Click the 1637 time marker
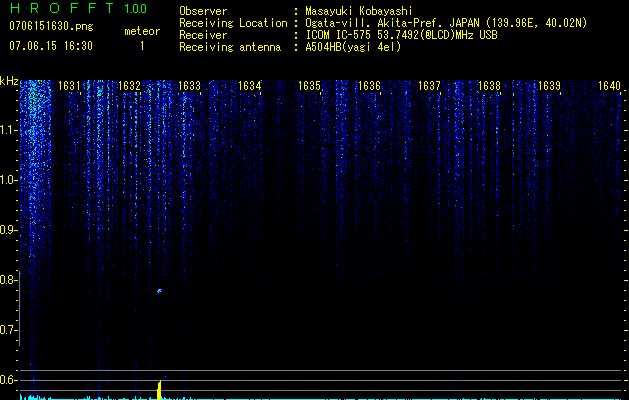The width and height of the screenshot is (629, 400). [429, 86]
